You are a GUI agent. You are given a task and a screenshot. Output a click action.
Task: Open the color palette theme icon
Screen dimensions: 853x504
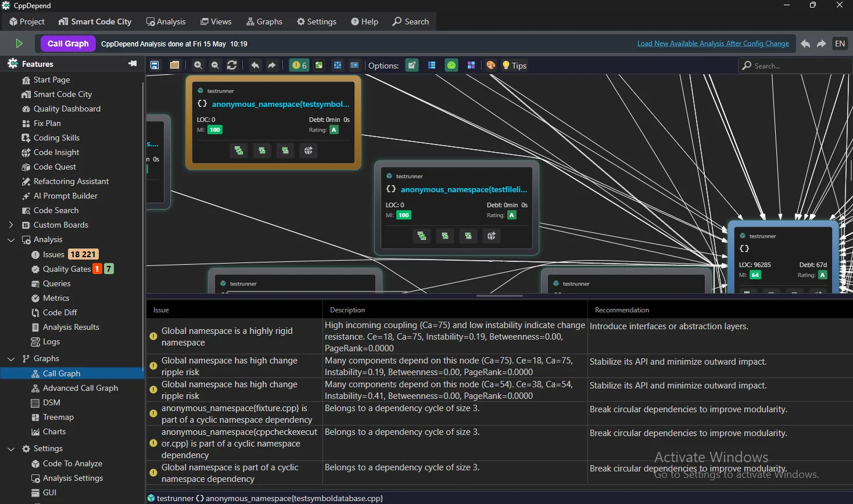(491, 65)
